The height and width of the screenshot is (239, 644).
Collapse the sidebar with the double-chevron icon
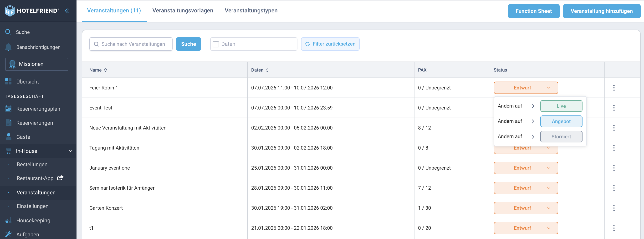click(67, 10)
